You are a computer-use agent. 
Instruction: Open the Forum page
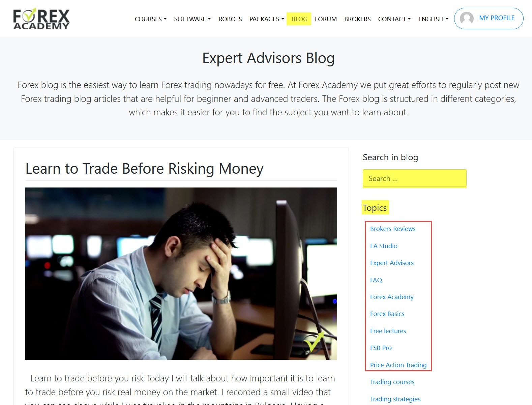tap(326, 19)
